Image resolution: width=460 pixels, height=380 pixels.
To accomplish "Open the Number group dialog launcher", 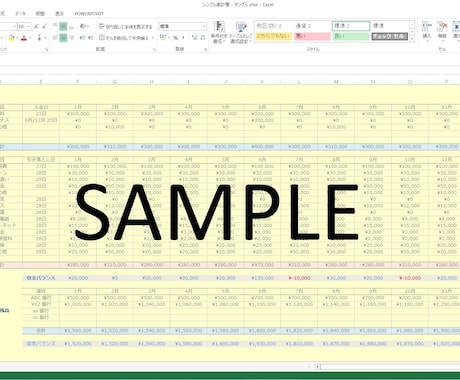I will [x=205, y=49].
